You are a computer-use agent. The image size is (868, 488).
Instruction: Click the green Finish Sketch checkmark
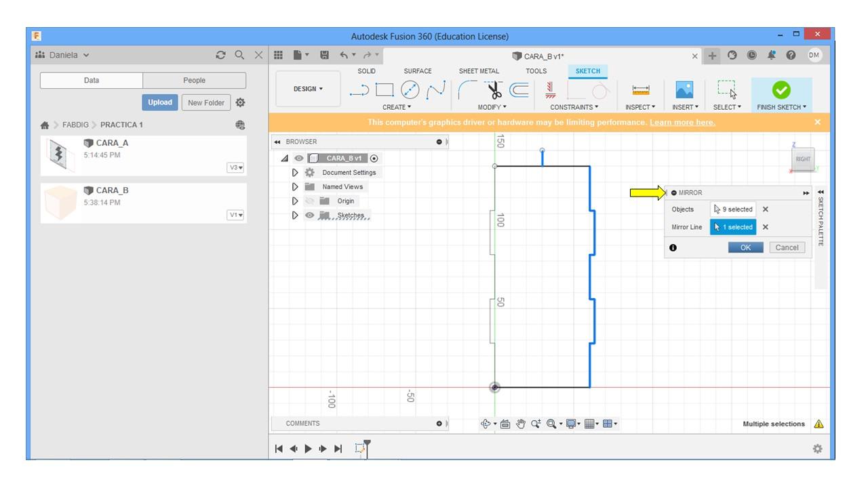click(781, 89)
